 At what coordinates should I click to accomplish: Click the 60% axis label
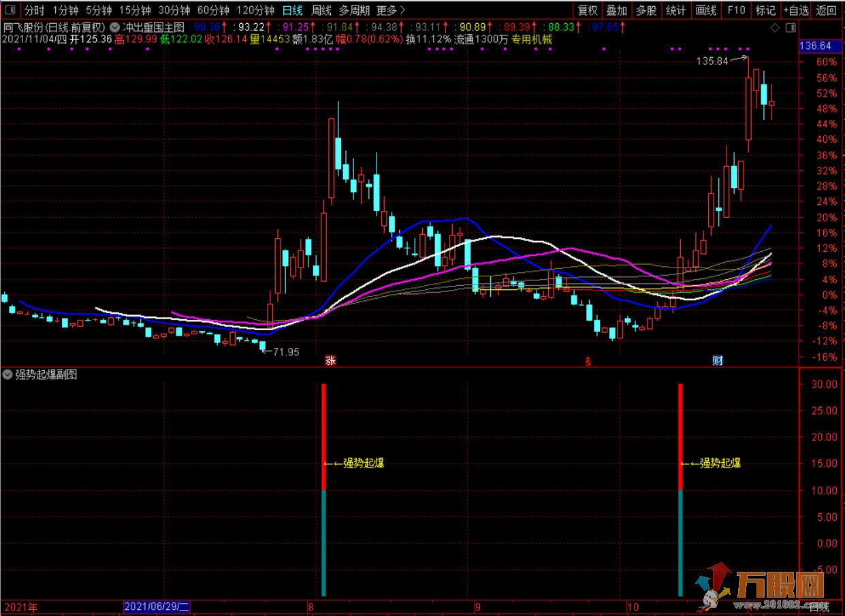tap(827, 62)
